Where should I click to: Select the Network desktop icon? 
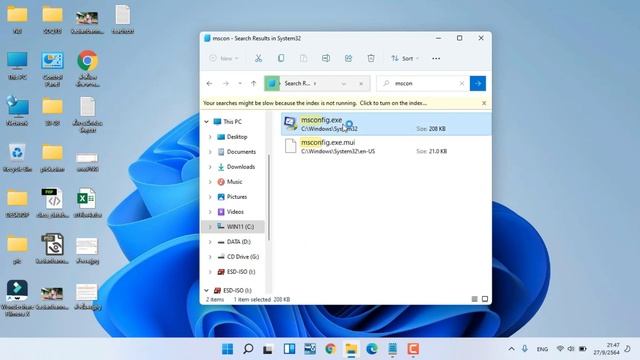point(17,111)
